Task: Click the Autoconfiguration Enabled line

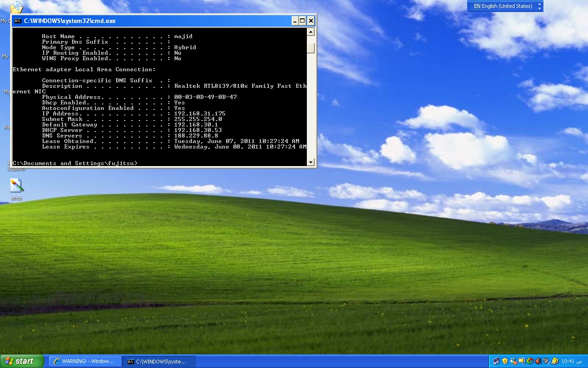Action: (x=113, y=108)
